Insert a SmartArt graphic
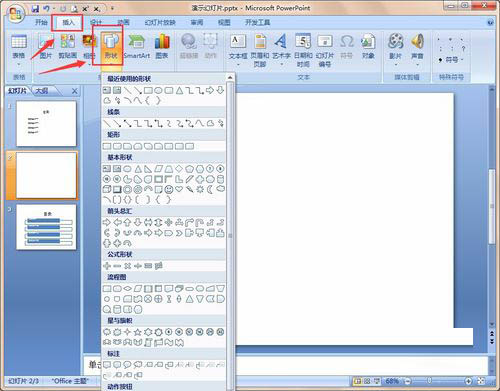This screenshot has height=391, width=500. point(137,47)
